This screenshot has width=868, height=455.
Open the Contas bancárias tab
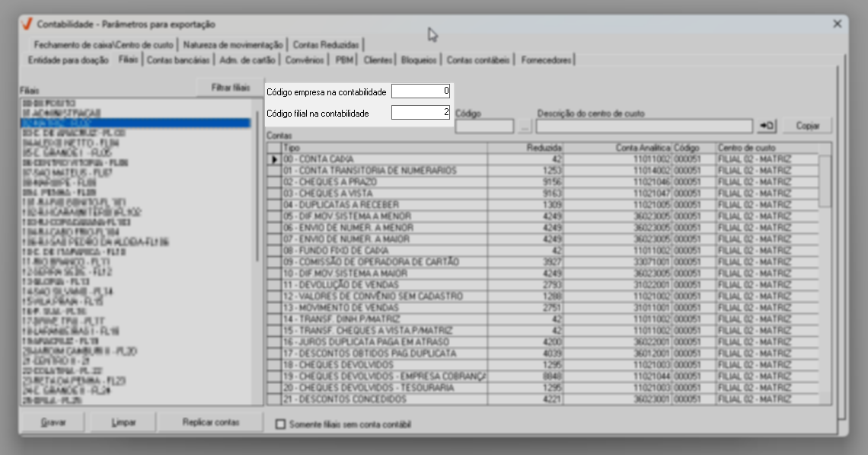pyautogui.click(x=178, y=60)
